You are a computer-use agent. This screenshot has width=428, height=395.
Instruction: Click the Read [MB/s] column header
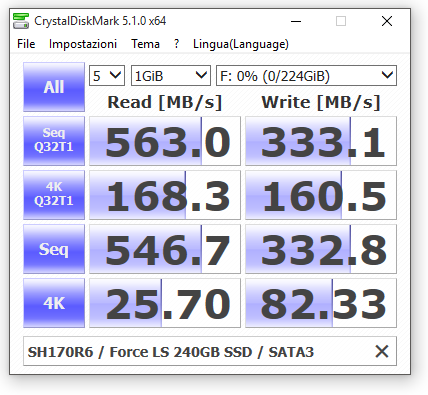pyautogui.click(x=165, y=102)
